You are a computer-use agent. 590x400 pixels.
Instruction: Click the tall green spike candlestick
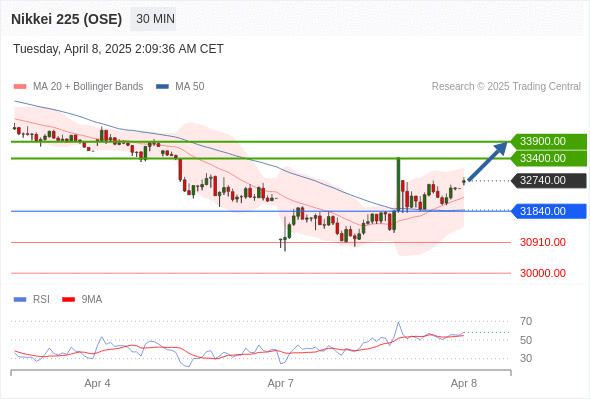coord(398,184)
